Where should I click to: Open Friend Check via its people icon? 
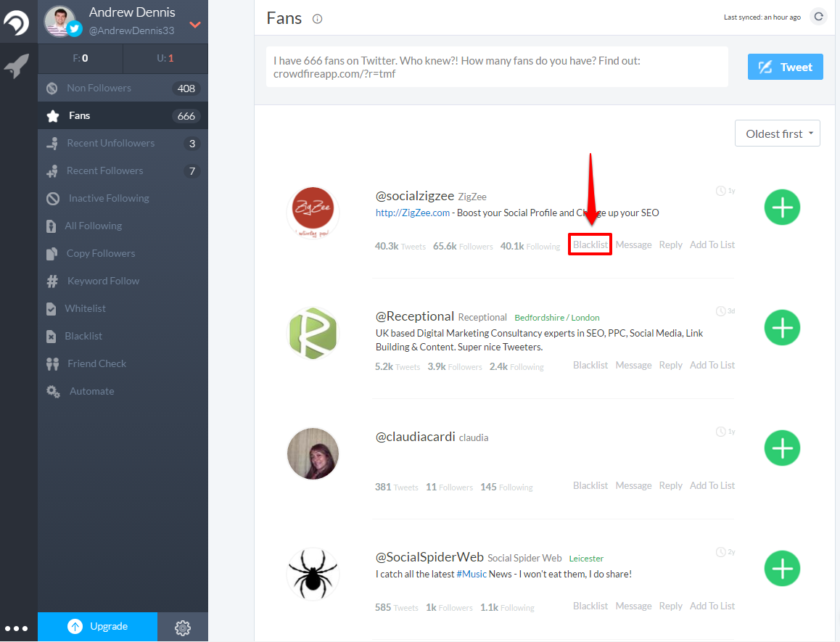[52, 363]
